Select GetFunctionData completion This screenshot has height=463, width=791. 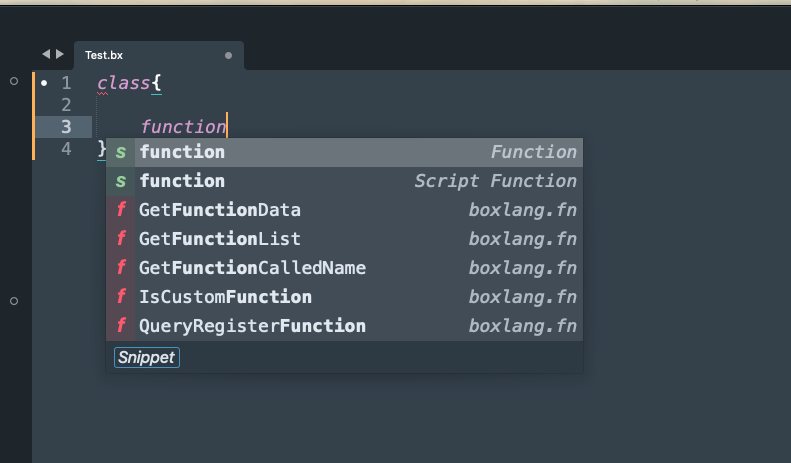[x=344, y=210]
